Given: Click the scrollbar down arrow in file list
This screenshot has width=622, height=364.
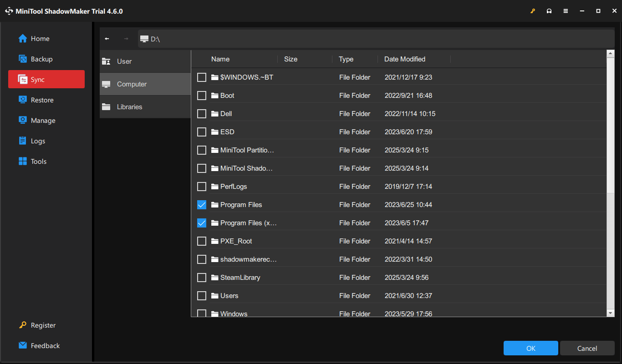Looking at the screenshot, I should tap(611, 313).
